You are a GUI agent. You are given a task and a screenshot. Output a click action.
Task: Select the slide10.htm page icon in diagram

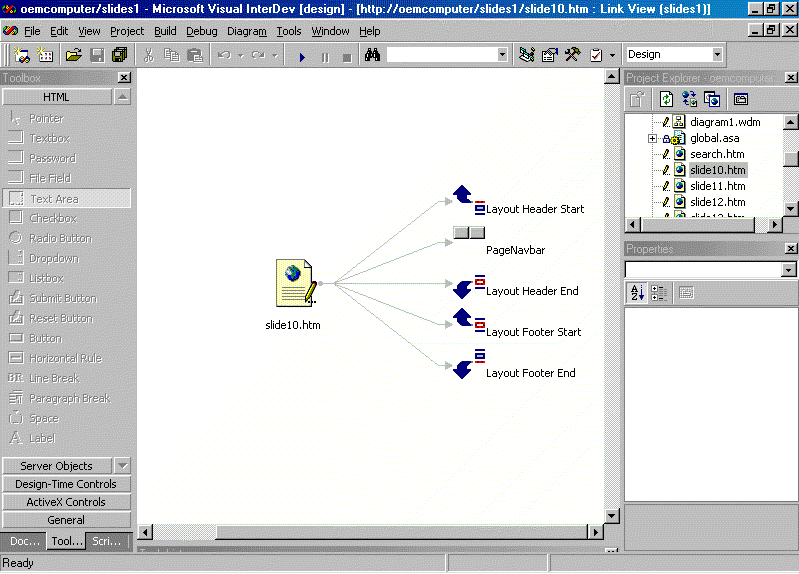tap(295, 283)
